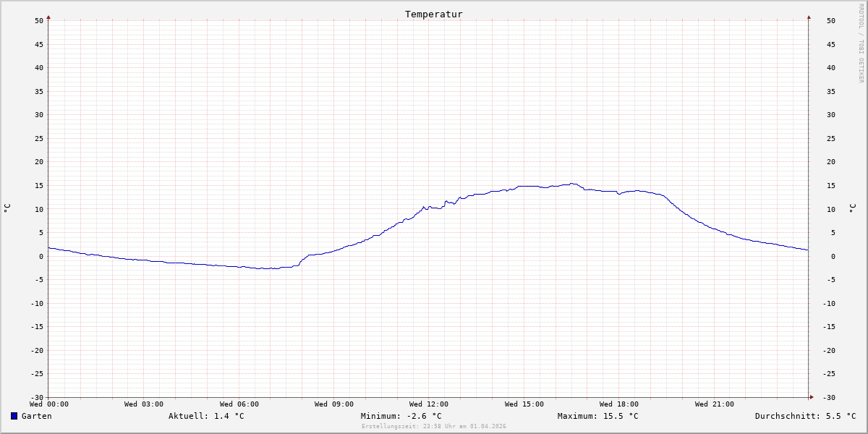Click the red arrow at x-axis end
The height and width of the screenshot is (434, 868).
tap(812, 397)
